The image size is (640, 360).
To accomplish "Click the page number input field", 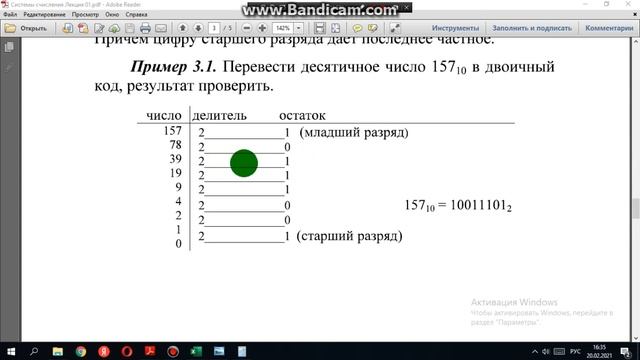I will click(x=214, y=28).
